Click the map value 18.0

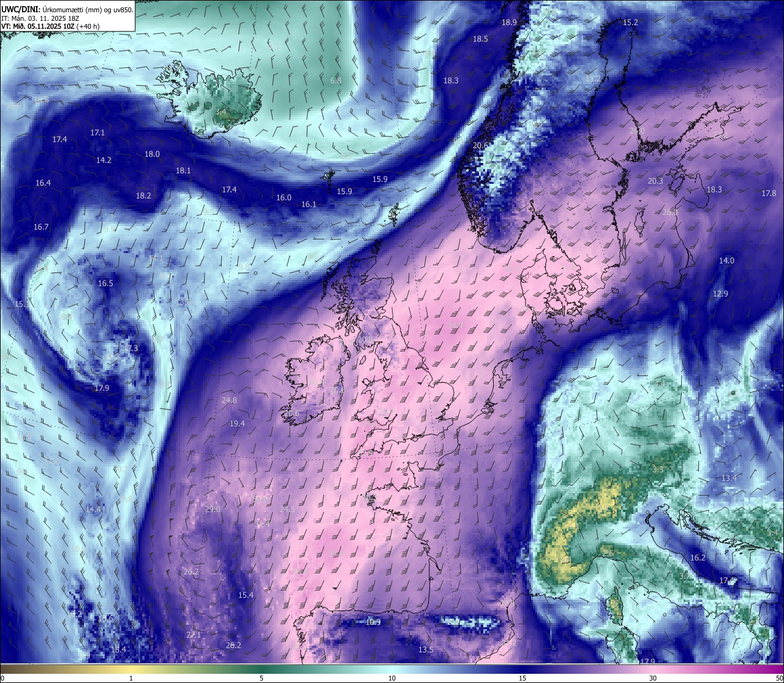pyautogui.click(x=152, y=154)
